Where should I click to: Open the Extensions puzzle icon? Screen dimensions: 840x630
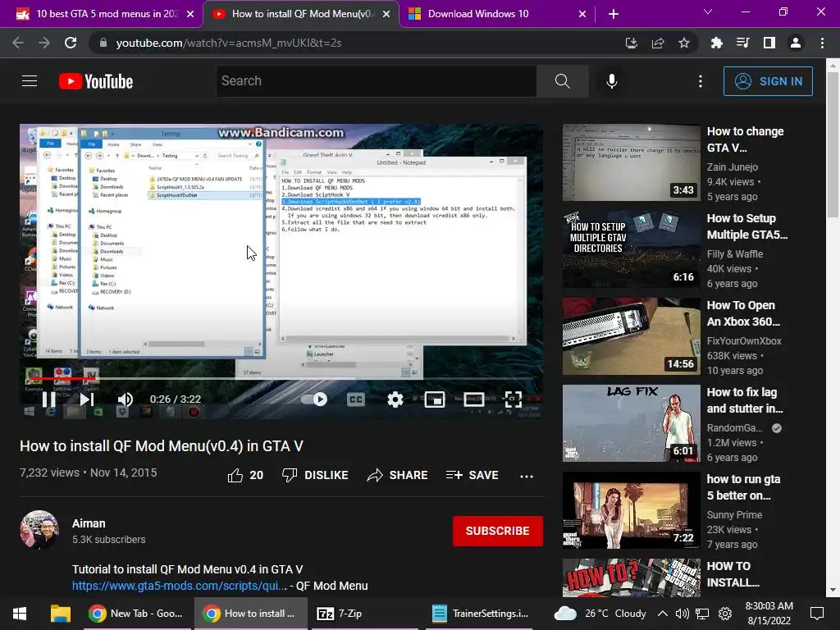716,43
